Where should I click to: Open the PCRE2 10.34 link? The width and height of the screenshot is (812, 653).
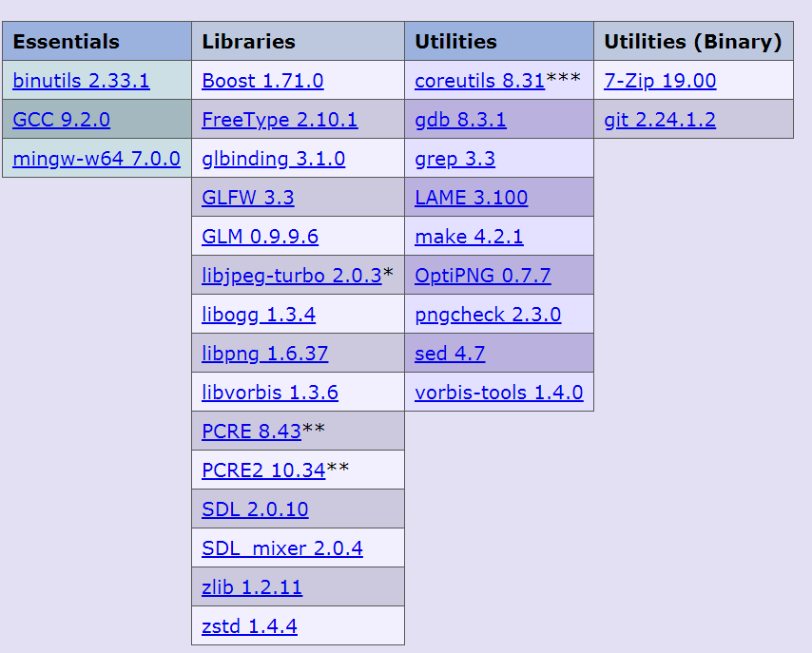point(263,471)
